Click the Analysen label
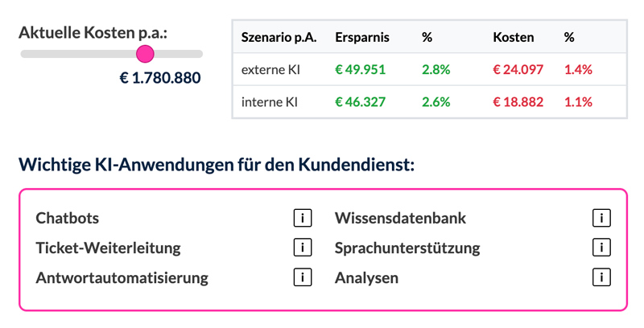The width and height of the screenshot is (644, 328). [x=366, y=278]
